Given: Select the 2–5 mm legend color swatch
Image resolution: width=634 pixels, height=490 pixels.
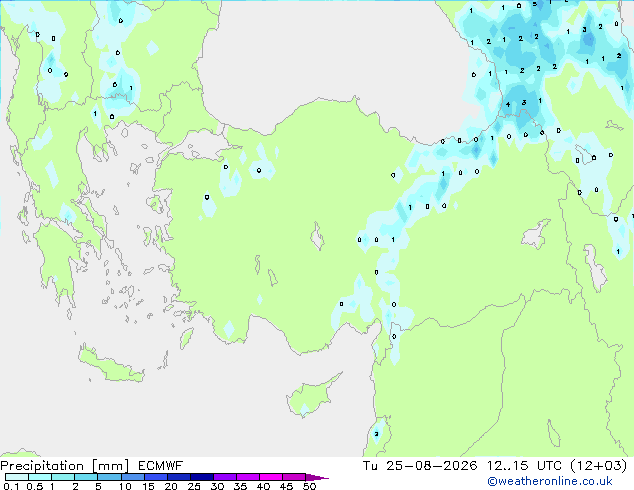Looking at the screenshot, I should pyautogui.click(x=86, y=477).
